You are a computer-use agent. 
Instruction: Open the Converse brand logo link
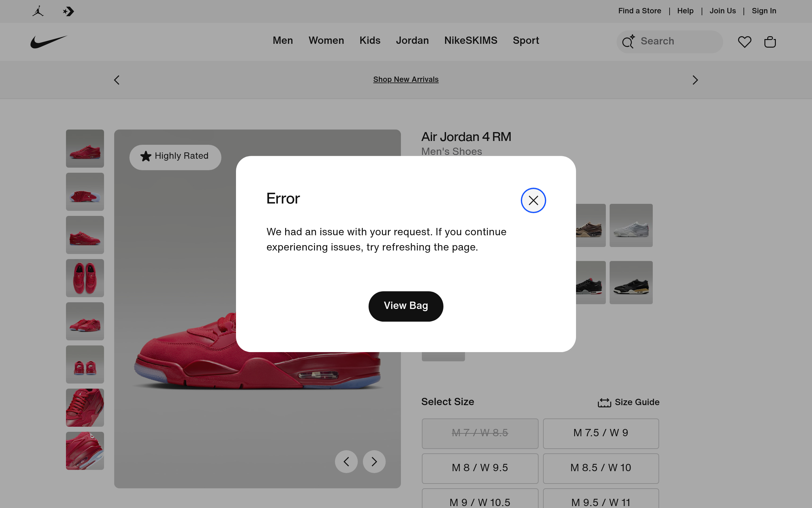pyautogui.click(x=69, y=11)
